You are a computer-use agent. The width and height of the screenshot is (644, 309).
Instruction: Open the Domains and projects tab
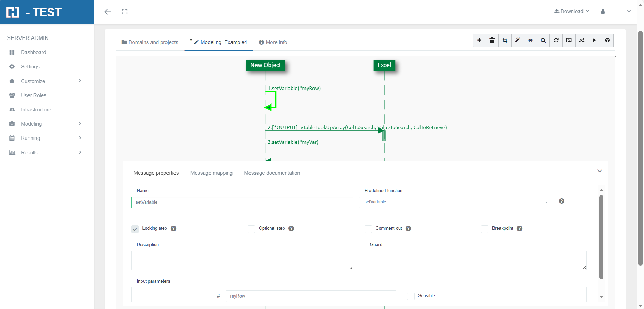coord(150,42)
